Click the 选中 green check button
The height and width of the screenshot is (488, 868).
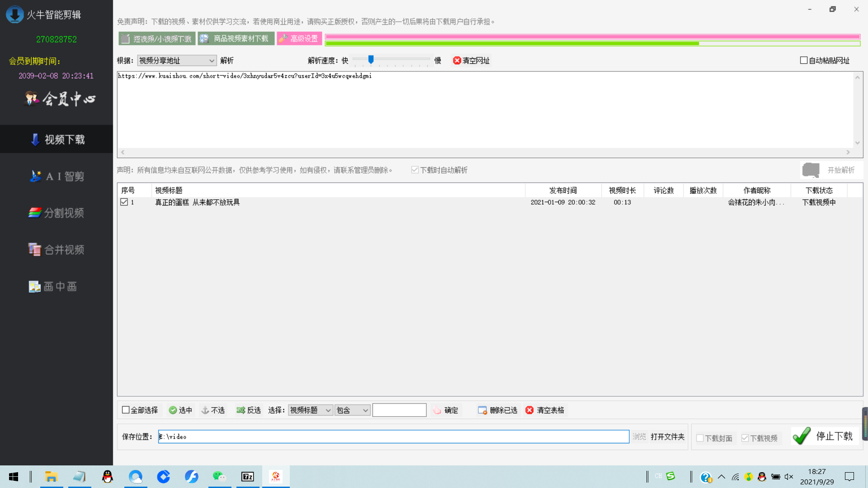[x=180, y=410]
